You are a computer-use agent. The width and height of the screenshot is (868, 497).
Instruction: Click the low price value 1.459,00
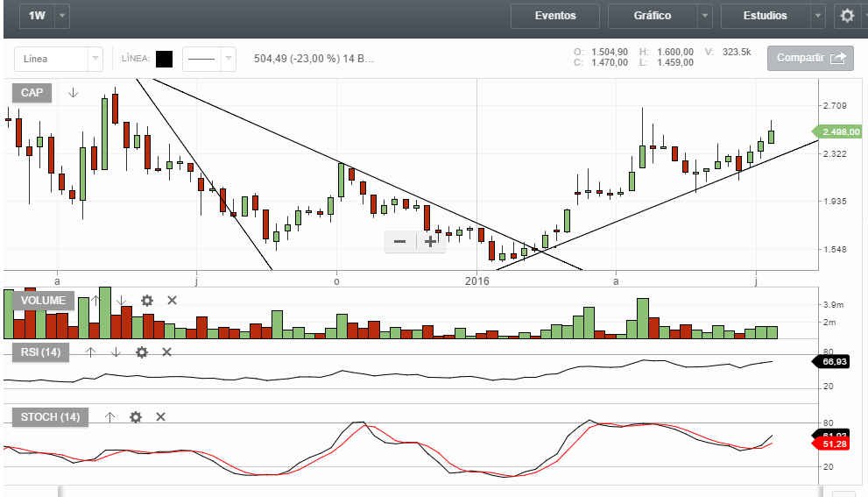(675, 62)
